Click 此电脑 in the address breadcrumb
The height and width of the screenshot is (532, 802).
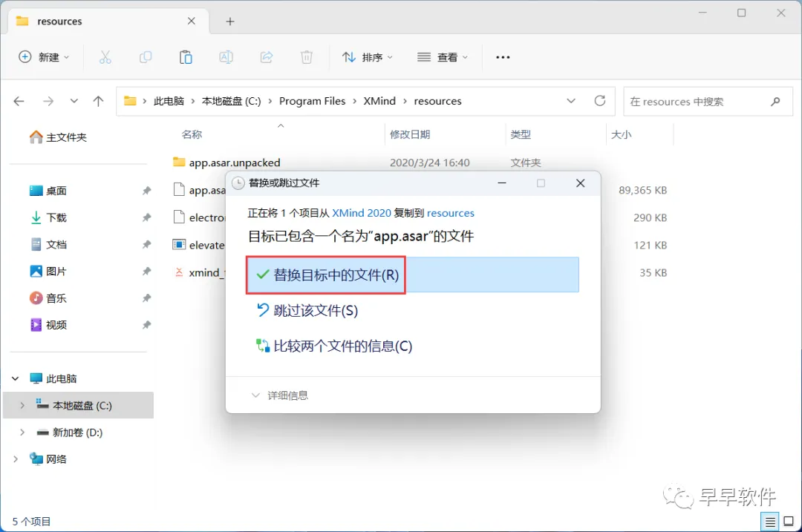pos(169,101)
